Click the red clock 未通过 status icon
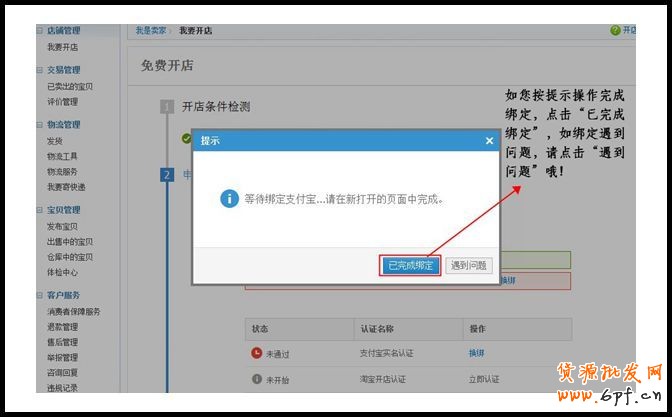The width and height of the screenshot is (672, 417). [257, 352]
